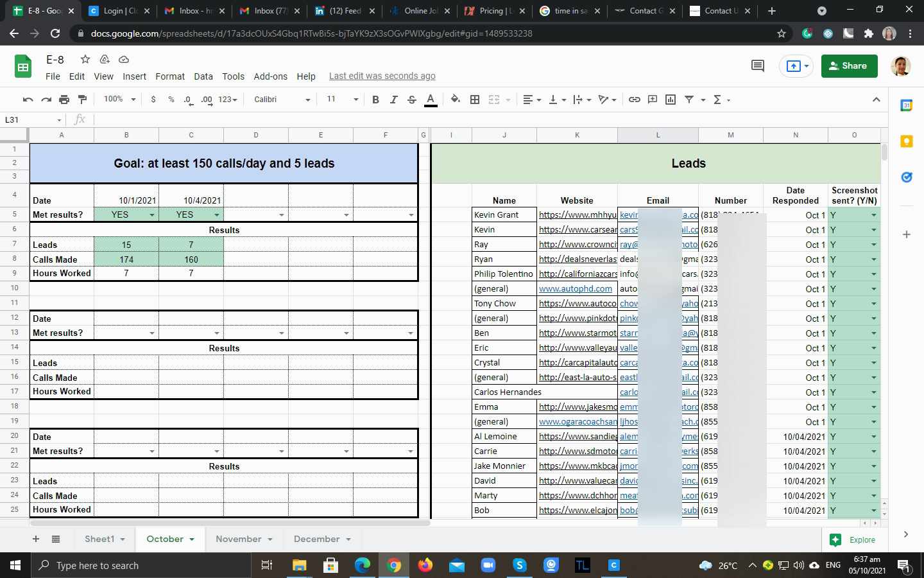Viewport: 924px width, 578px height.
Task: Click 'Last edit was seconds ago' link
Action: point(382,76)
